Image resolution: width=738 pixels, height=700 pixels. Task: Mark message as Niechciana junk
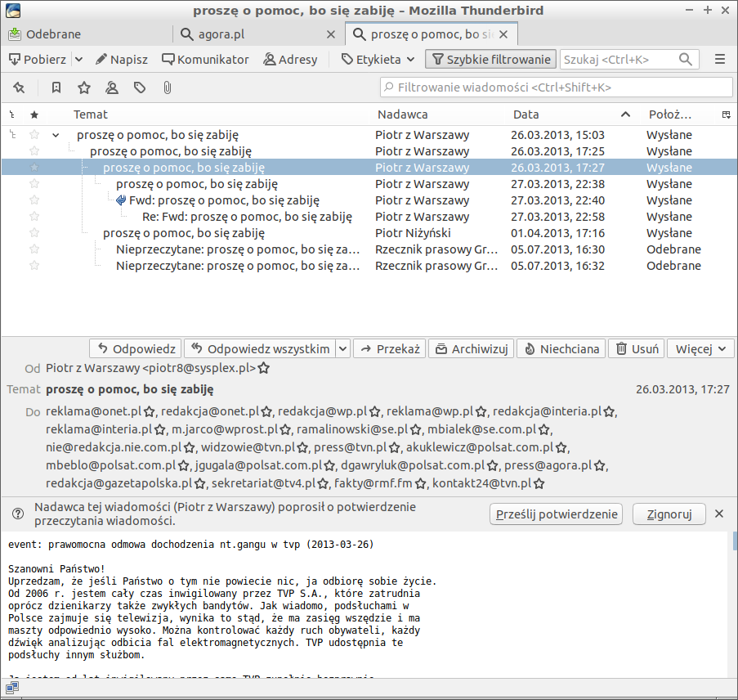coord(561,348)
